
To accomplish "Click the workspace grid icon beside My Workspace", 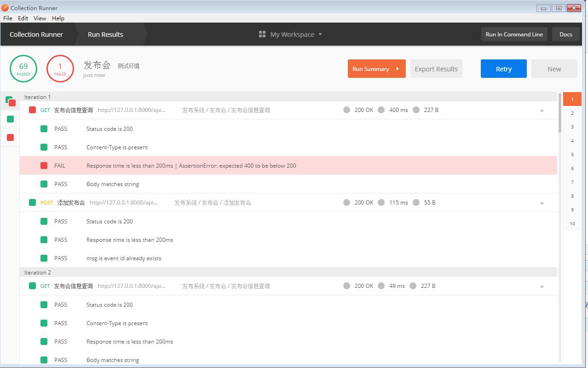I will (x=262, y=34).
